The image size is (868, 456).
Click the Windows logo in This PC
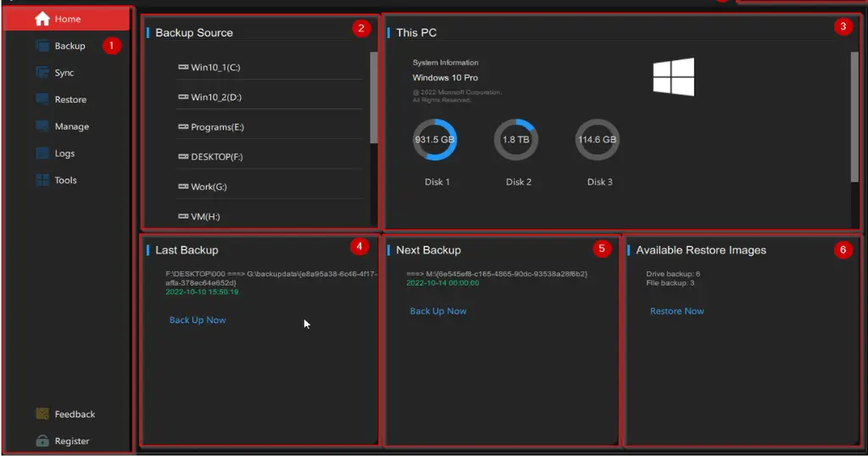click(x=673, y=77)
